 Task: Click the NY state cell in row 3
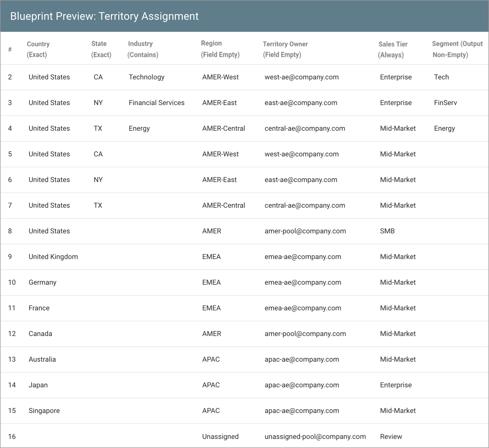pyautogui.click(x=98, y=103)
